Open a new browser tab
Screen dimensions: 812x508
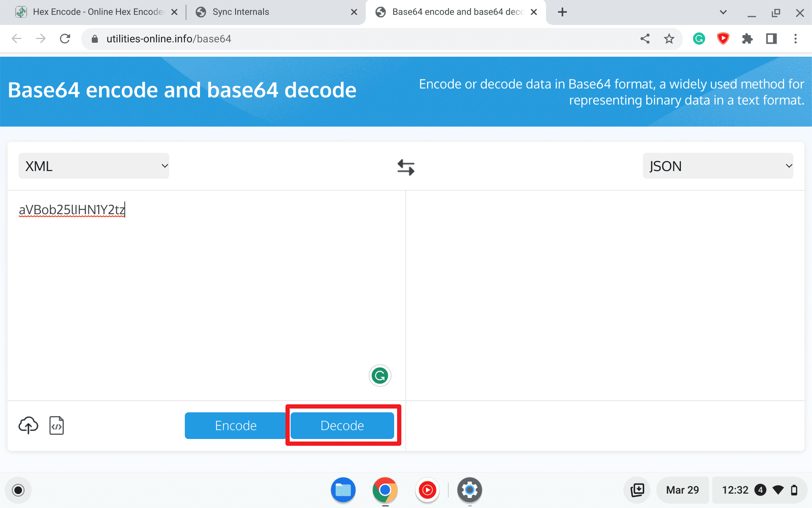pyautogui.click(x=562, y=12)
